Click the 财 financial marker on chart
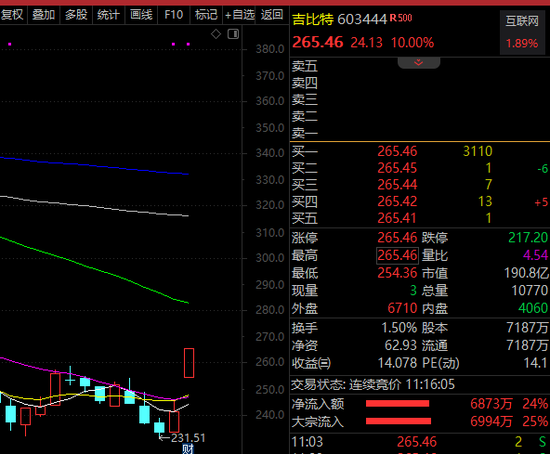 pyautogui.click(x=188, y=449)
